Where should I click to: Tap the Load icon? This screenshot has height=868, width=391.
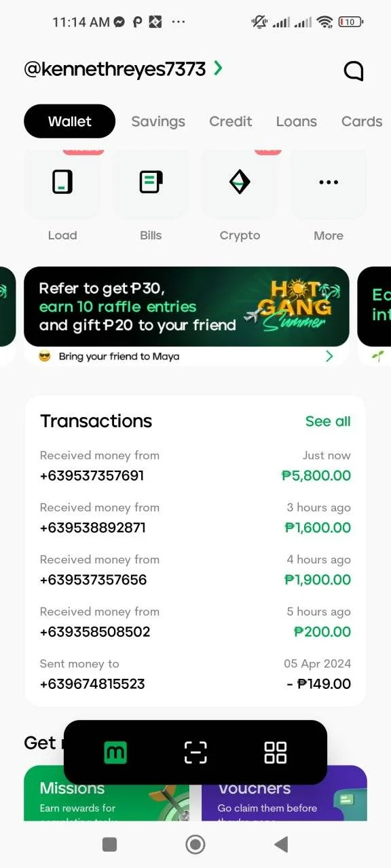click(x=62, y=182)
